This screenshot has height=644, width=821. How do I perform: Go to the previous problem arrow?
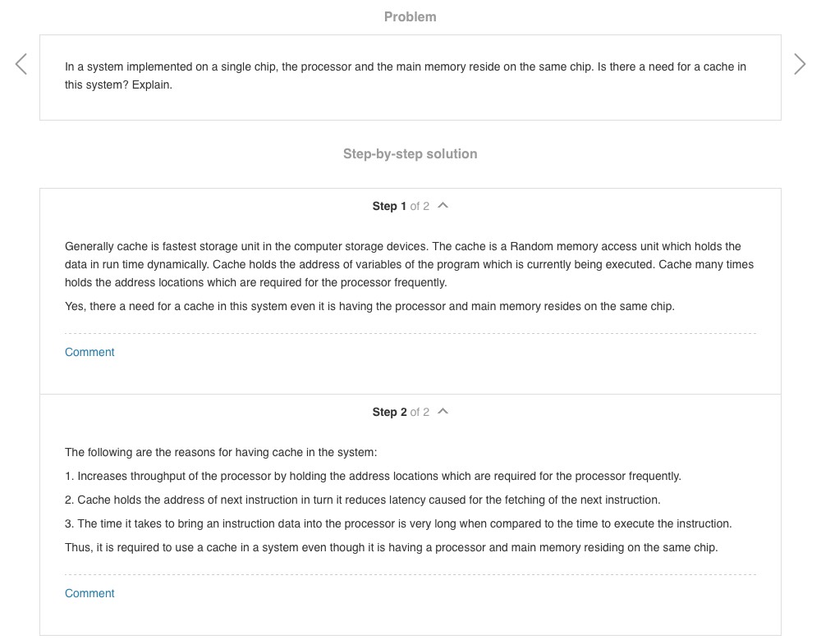21,64
